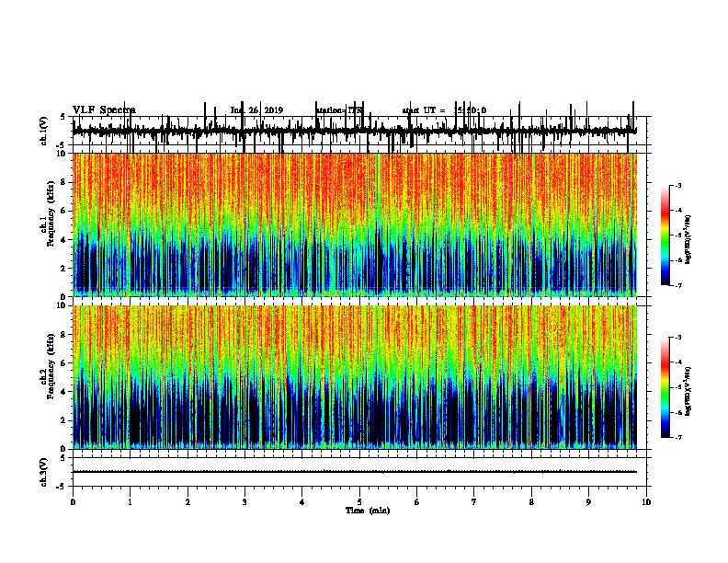The image size is (728, 563).
Task: Click the "5" volt tick on ch.3(V) axis
Action: click(63, 458)
